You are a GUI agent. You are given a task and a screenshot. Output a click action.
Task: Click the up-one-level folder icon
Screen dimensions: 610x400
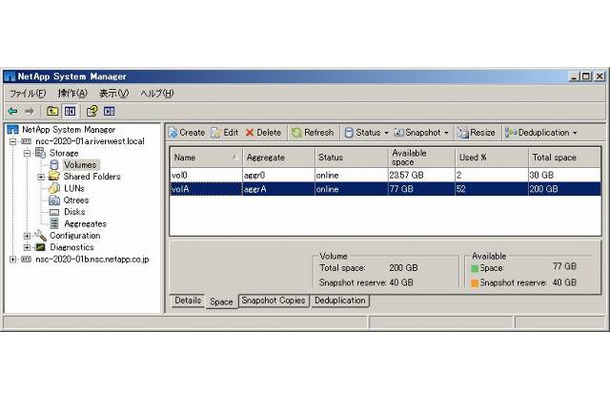(52, 111)
